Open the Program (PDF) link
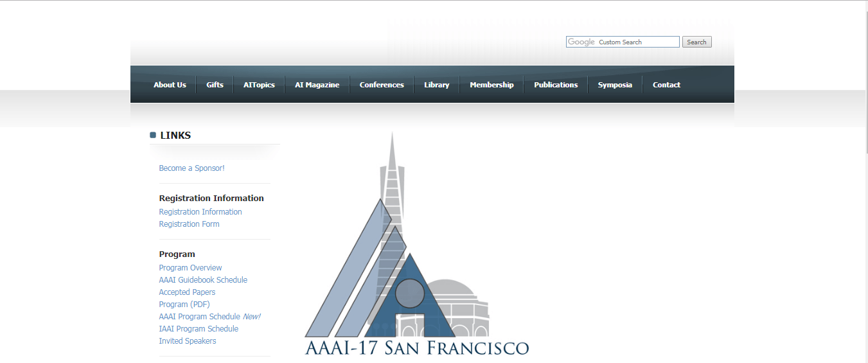Viewport: 868px width, 363px height. click(184, 305)
